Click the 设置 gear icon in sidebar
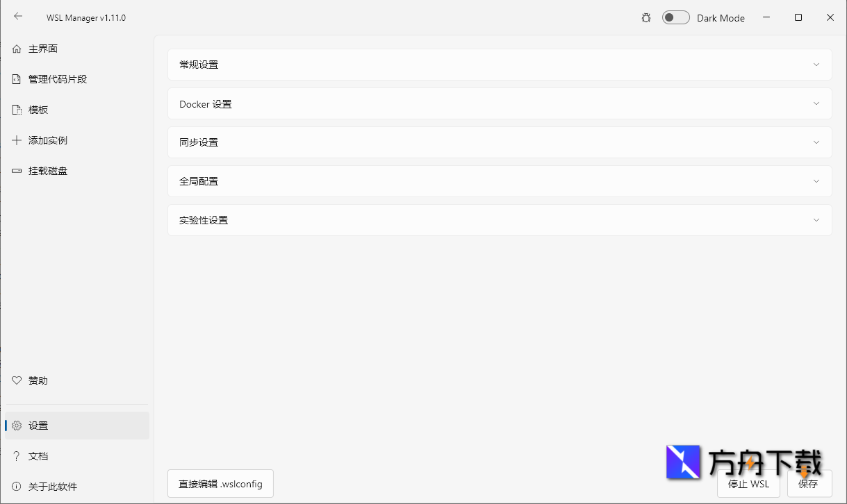This screenshot has width=847, height=504. 16,426
